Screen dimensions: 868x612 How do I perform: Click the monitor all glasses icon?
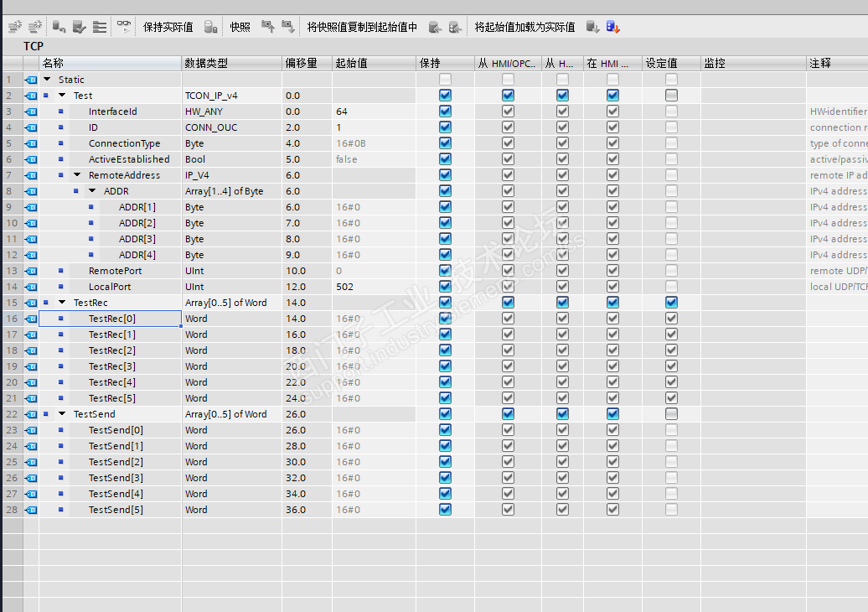click(x=124, y=26)
